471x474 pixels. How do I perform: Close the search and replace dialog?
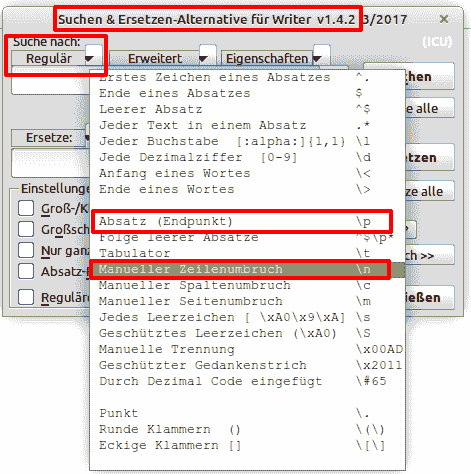[444, 19]
